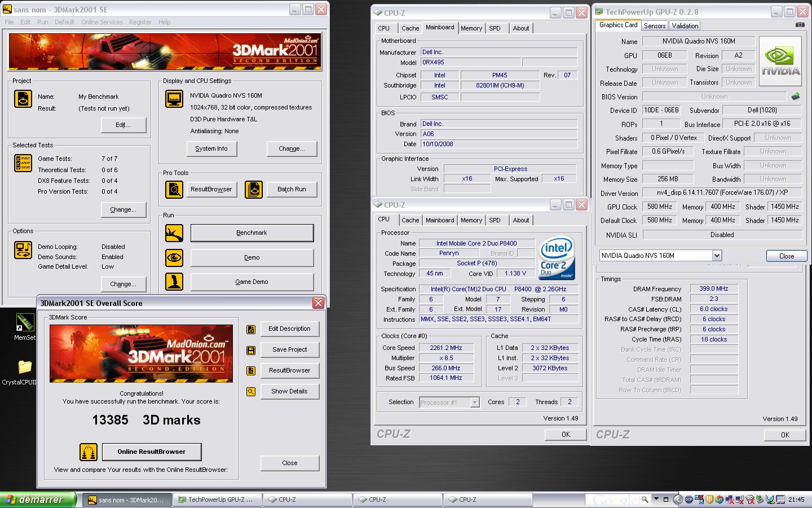The image size is (812, 508).
Task: Click the Selected Tests checklist icon
Action: click(x=23, y=163)
